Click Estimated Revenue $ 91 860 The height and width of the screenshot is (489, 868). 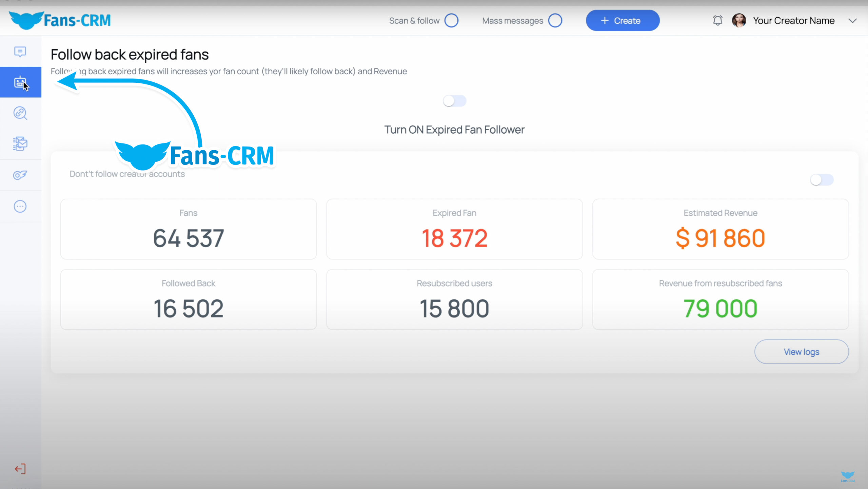point(720,238)
